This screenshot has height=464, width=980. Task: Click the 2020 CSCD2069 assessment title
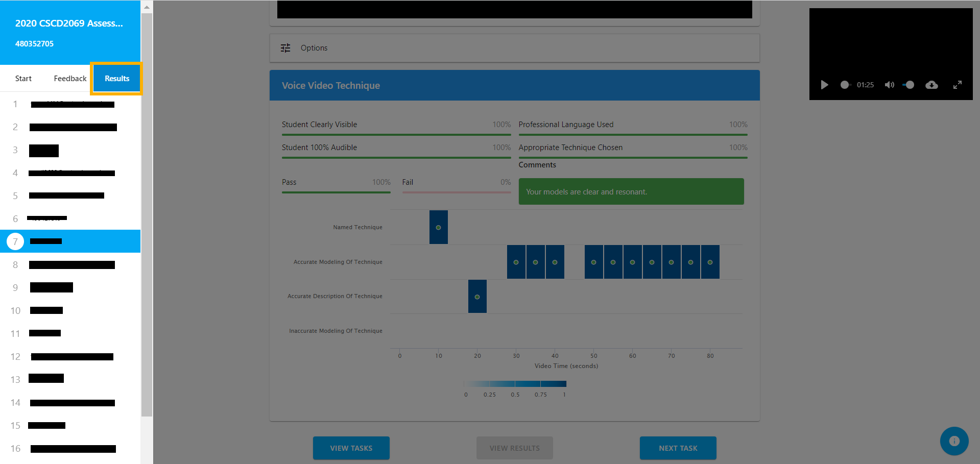tap(69, 23)
